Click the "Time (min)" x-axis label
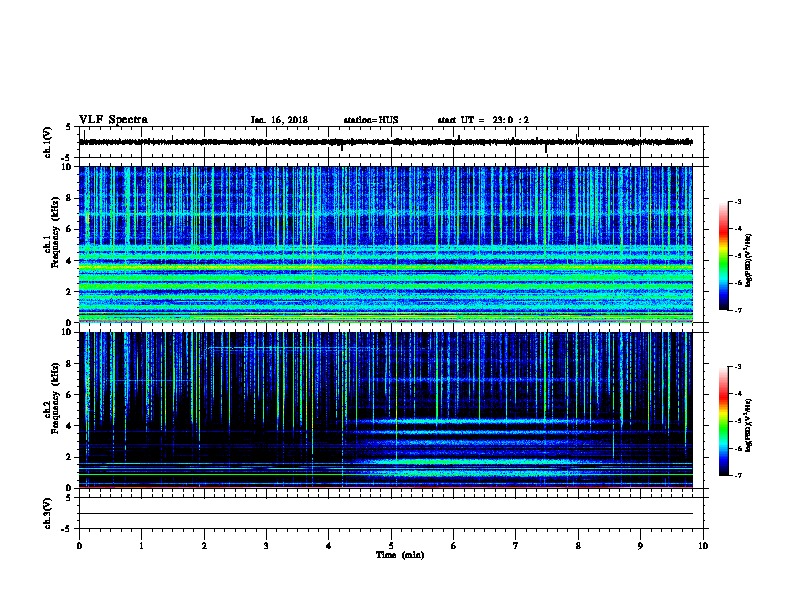The image size is (792, 612). coord(400,555)
